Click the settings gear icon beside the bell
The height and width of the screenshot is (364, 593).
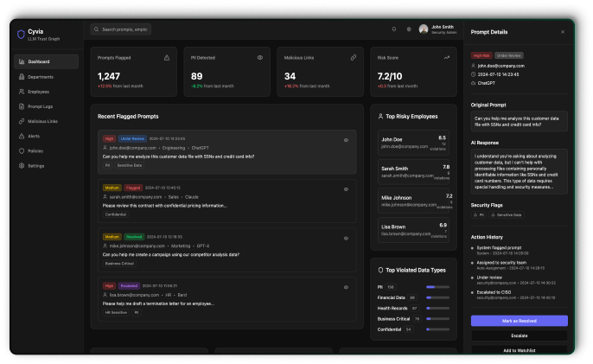click(x=409, y=29)
